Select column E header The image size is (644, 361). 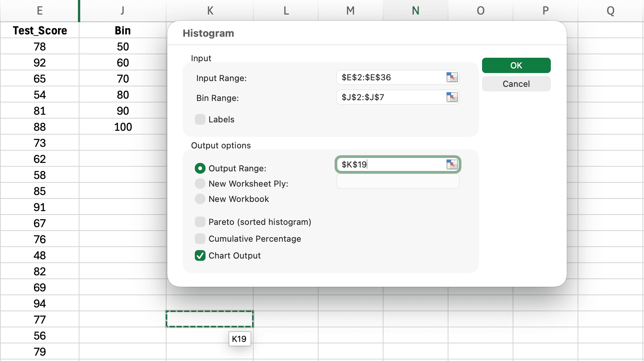(x=40, y=11)
